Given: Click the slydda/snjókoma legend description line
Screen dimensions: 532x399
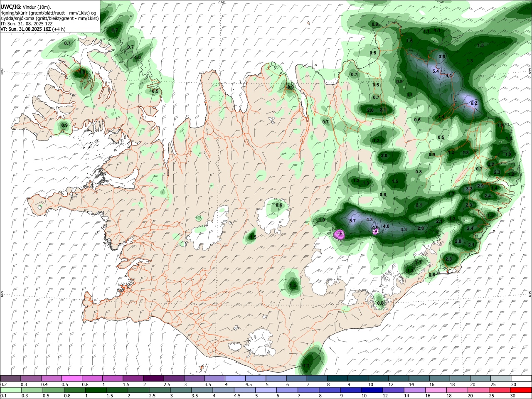Looking at the screenshot, I should click(x=49, y=18).
